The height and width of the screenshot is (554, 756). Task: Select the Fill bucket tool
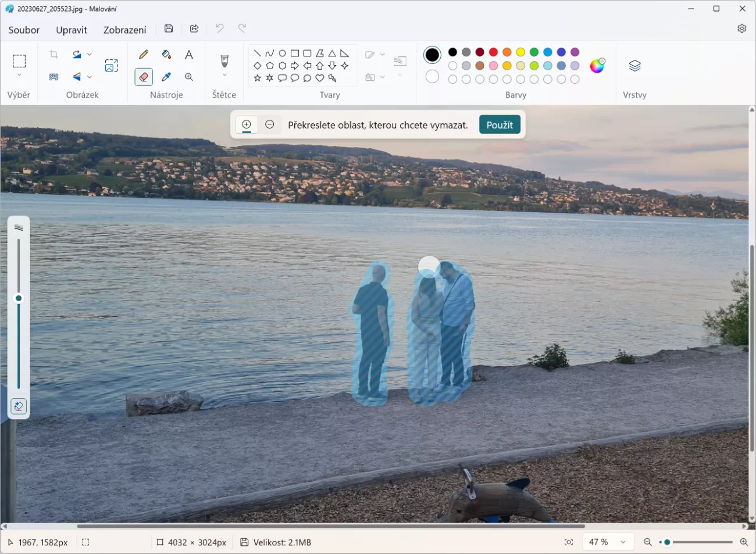(166, 55)
